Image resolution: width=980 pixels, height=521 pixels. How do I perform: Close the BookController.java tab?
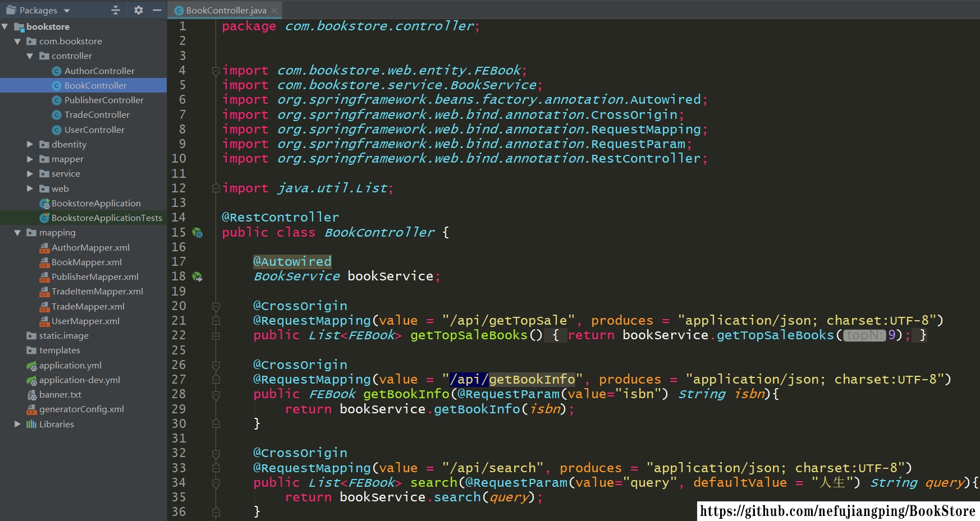[274, 10]
